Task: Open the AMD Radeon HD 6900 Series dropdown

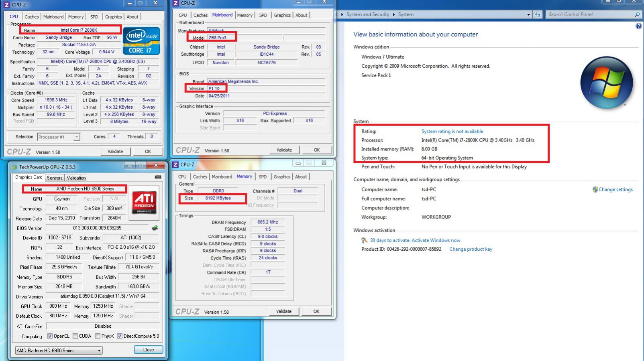Action: [x=59, y=351]
